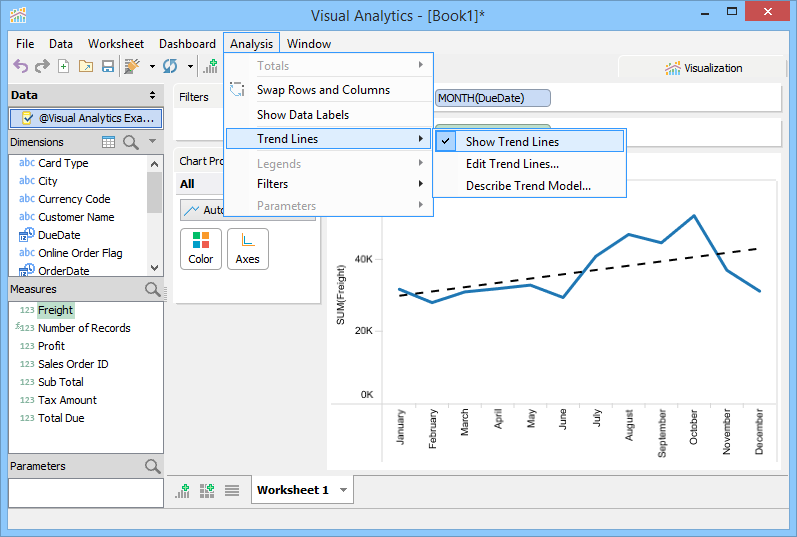Select the Tax Amount measure
The image size is (797, 537).
coord(67,400)
